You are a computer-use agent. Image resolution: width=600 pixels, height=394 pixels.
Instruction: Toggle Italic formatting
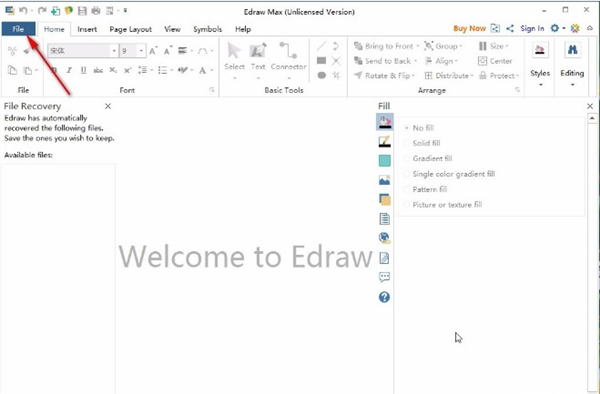pos(69,70)
